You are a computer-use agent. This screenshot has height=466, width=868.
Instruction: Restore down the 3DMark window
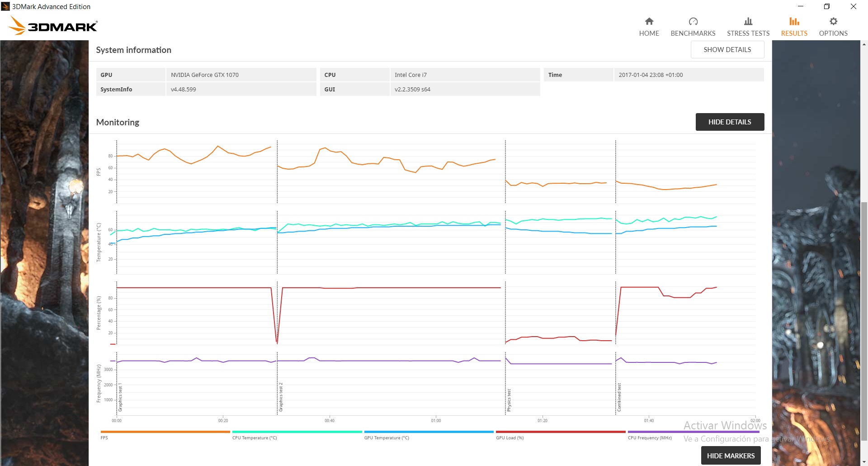pos(827,6)
